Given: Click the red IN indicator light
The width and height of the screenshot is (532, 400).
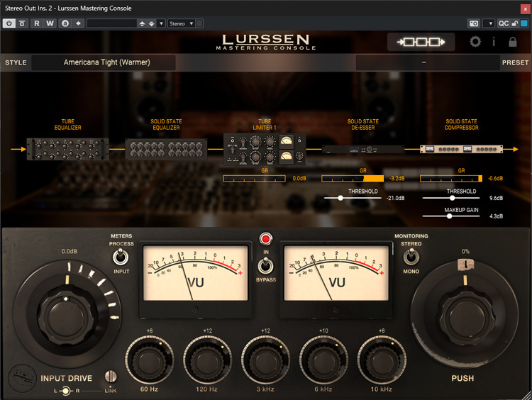Looking at the screenshot, I should [266, 239].
